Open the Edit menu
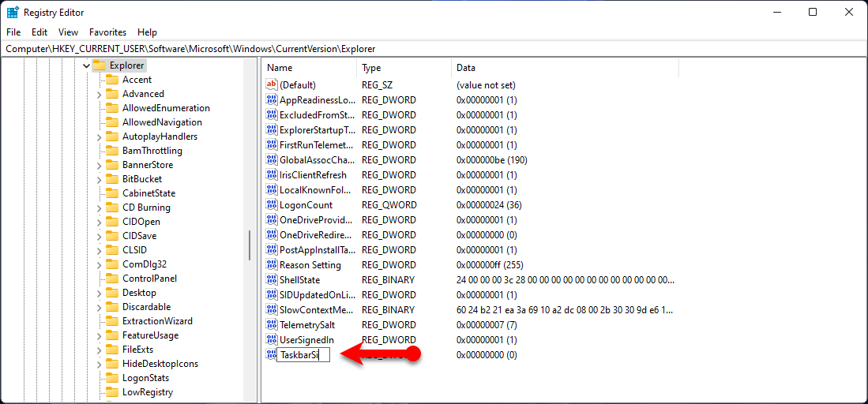The height and width of the screenshot is (404, 868). [39, 32]
